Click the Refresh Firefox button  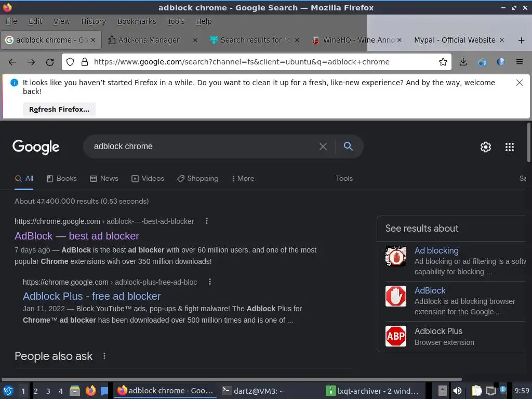(x=59, y=109)
